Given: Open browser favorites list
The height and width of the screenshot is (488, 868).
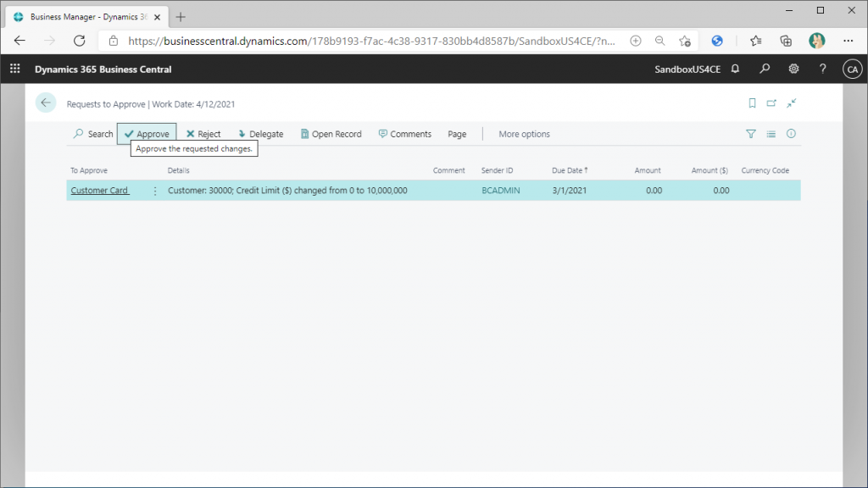Looking at the screenshot, I should click(755, 41).
